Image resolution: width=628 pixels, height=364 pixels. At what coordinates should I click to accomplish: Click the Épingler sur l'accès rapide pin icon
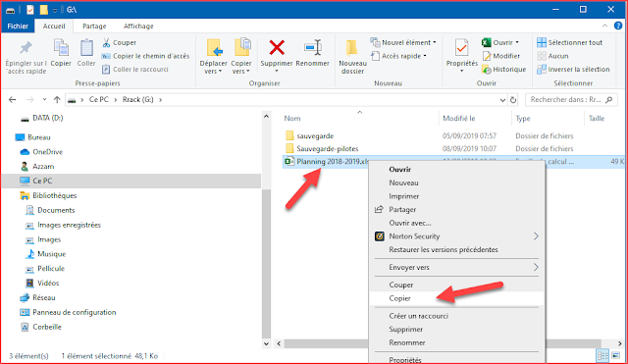click(x=26, y=48)
